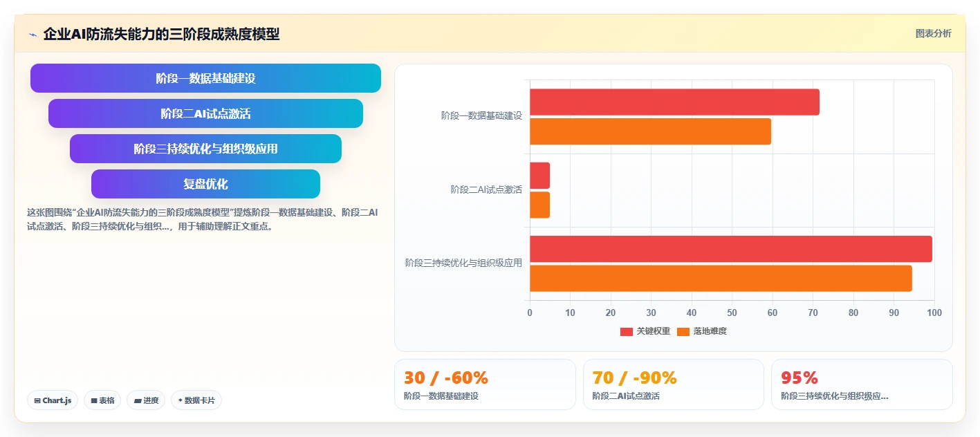Click the 图表分析 label in the header

933,33
